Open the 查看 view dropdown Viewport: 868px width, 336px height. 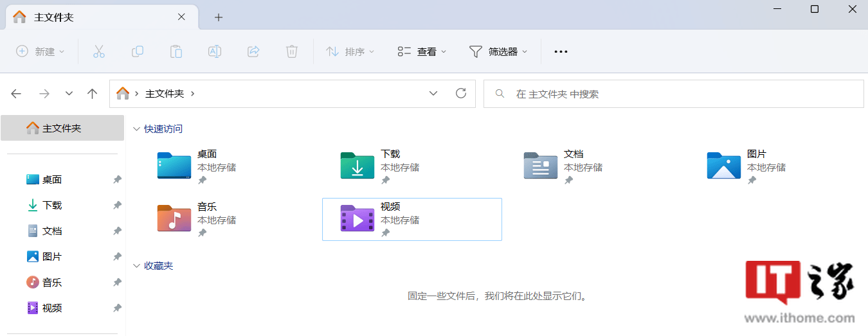422,51
